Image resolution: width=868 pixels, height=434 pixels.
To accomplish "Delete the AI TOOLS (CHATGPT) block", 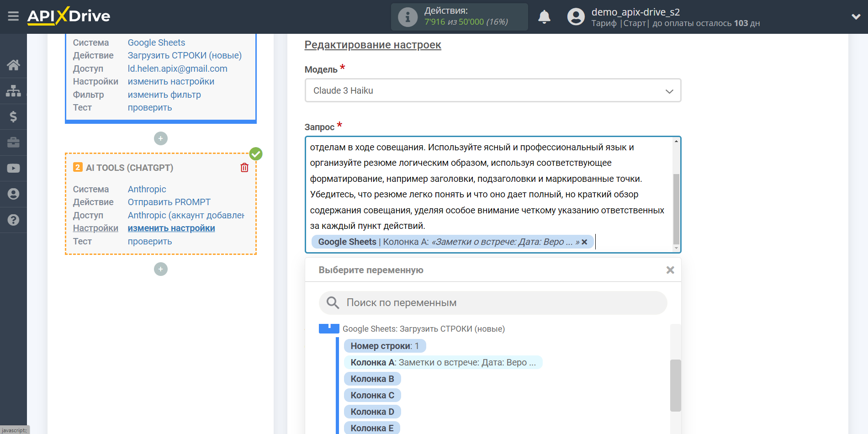I will [x=244, y=168].
